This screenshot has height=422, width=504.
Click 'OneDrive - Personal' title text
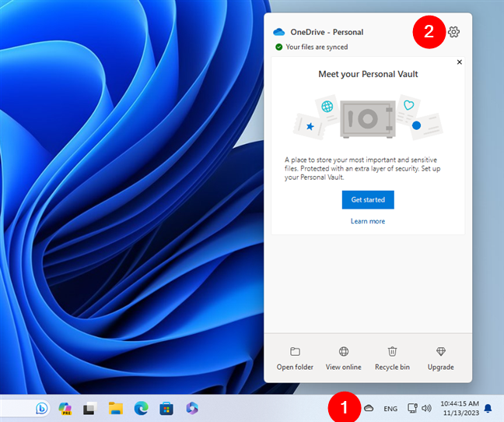(327, 32)
